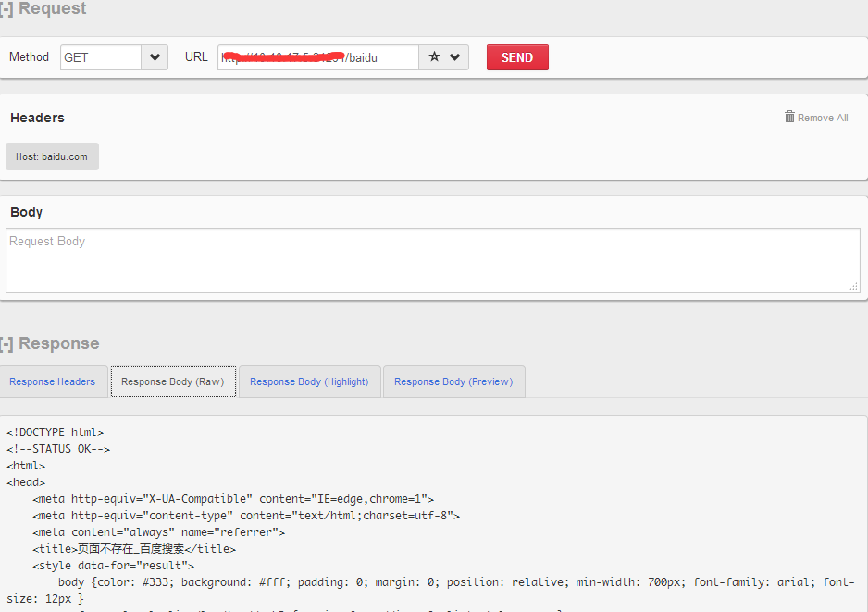Collapse the Request section
This screenshot has height=612, width=868.
tap(6, 9)
